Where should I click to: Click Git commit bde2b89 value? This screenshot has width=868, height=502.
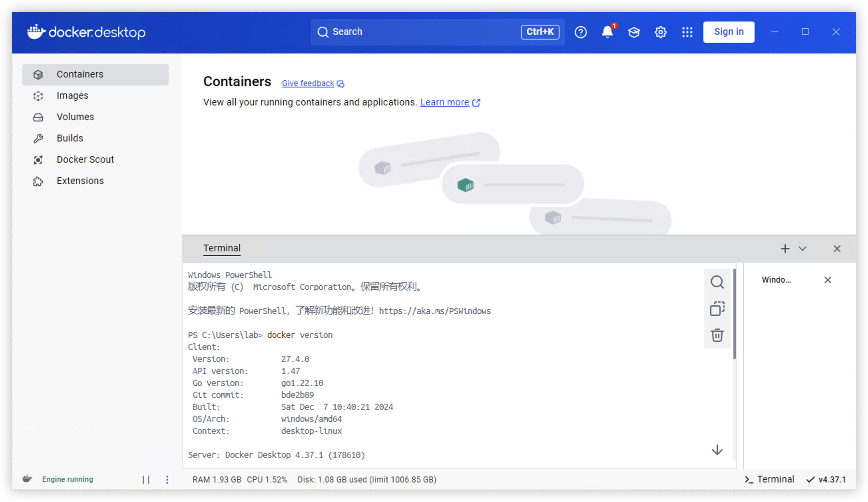297,395
